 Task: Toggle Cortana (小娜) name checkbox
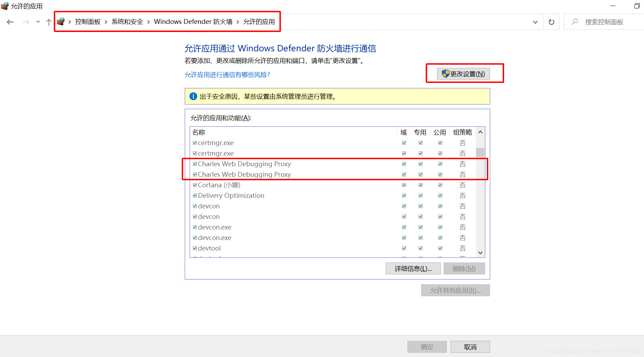pyautogui.click(x=195, y=185)
